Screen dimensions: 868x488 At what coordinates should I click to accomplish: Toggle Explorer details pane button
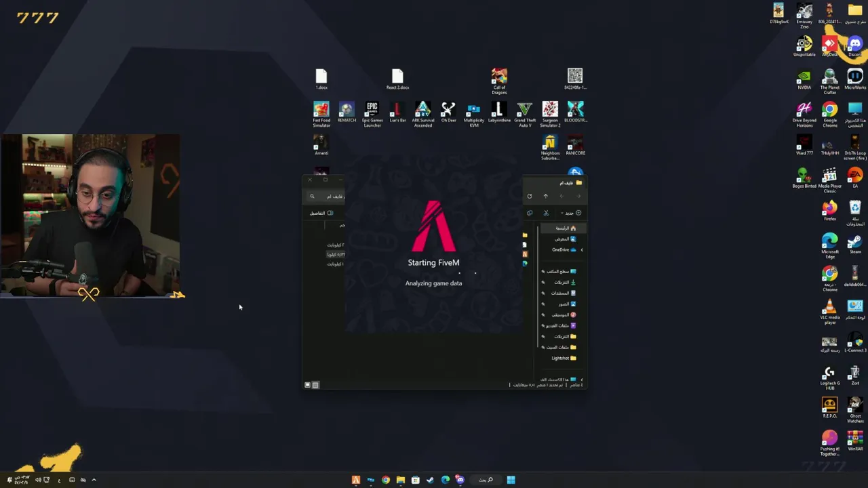(321, 213)
